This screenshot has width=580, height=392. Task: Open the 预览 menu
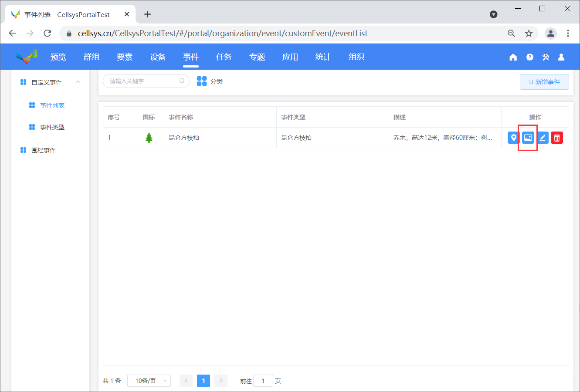58,57
